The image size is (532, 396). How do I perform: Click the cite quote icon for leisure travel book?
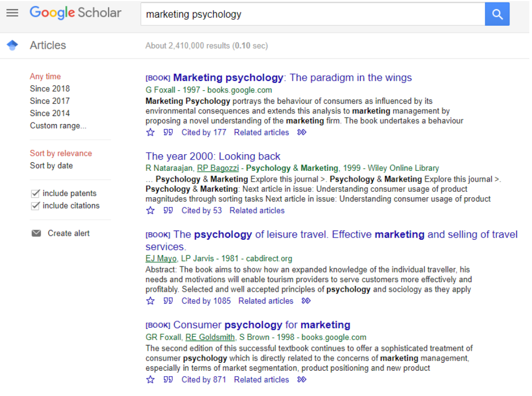pyautogui.click(x=168, y=301)
